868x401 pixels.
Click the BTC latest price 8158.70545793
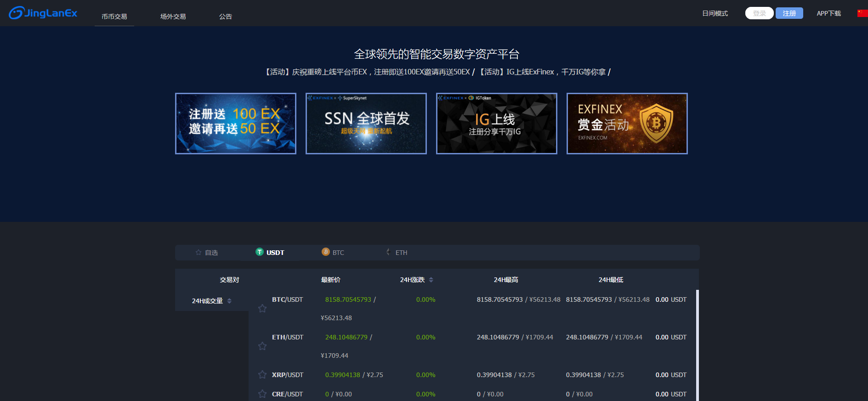pos(348,299)
